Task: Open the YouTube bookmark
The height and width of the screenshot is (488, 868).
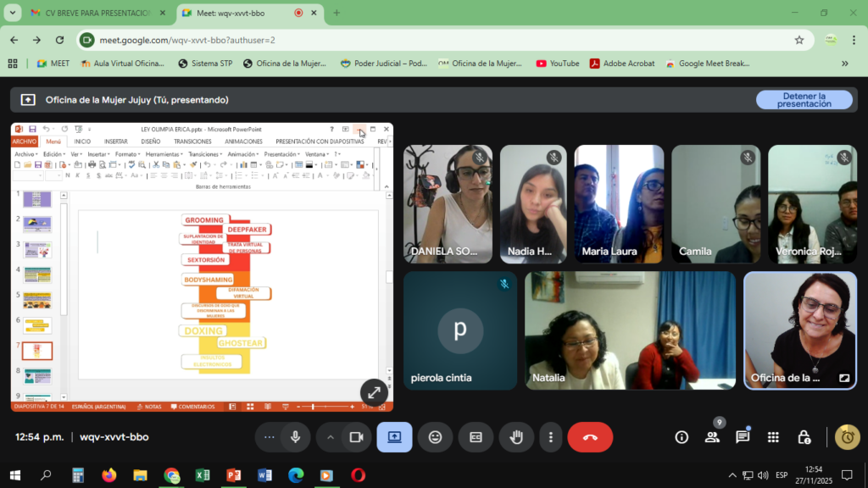Action: [558, 63]
